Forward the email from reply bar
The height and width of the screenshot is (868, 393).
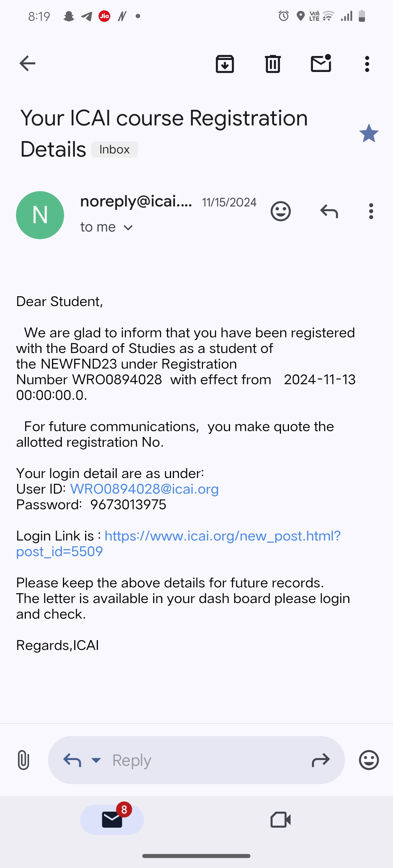pyautogui.click(x=321, y=760)
